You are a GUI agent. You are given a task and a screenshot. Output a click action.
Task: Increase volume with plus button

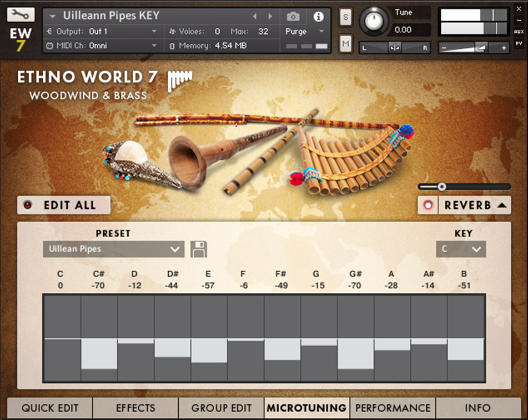tap(504, 48)
